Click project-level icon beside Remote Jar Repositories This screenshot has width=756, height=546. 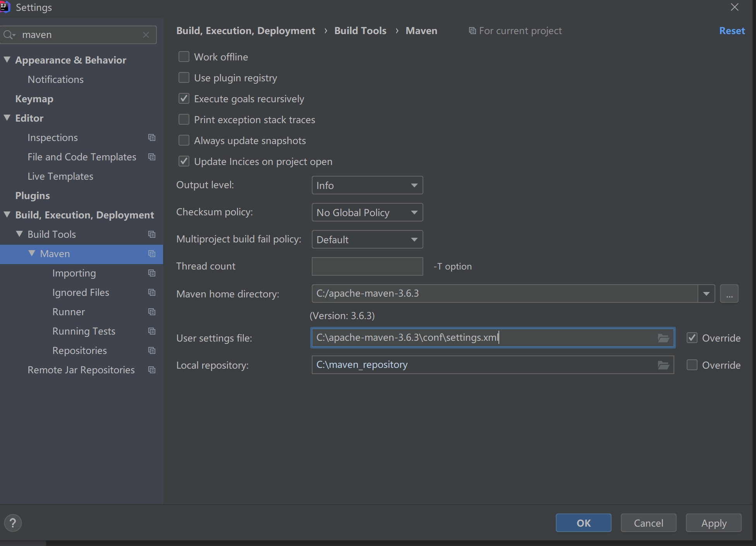coord(152,370)
